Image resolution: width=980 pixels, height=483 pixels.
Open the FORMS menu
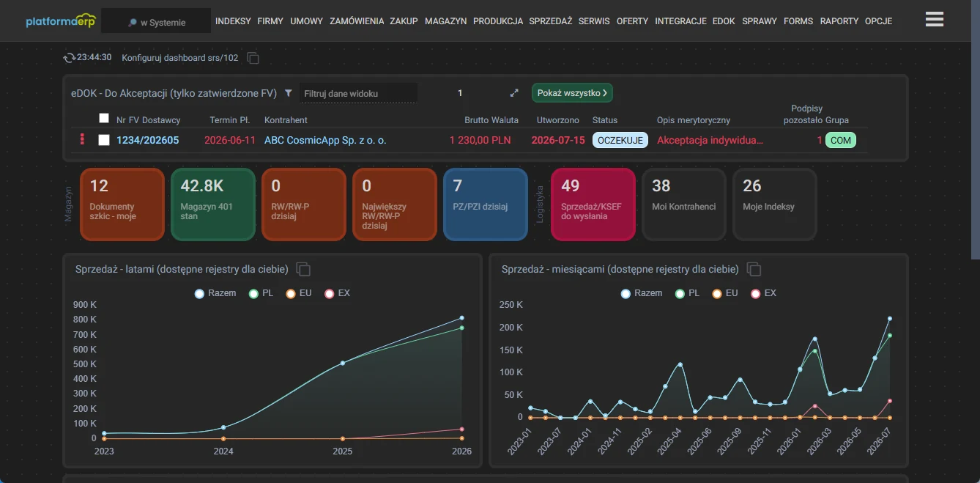click(798, 21)
